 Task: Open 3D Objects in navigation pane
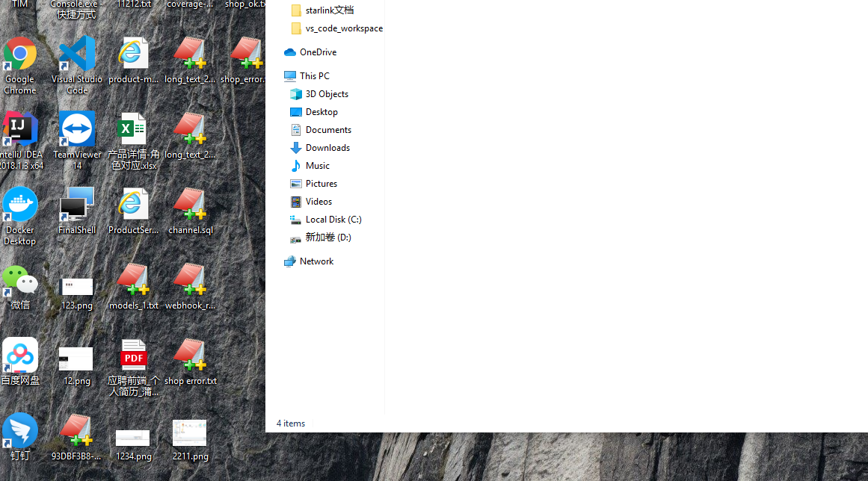[319, 94]
